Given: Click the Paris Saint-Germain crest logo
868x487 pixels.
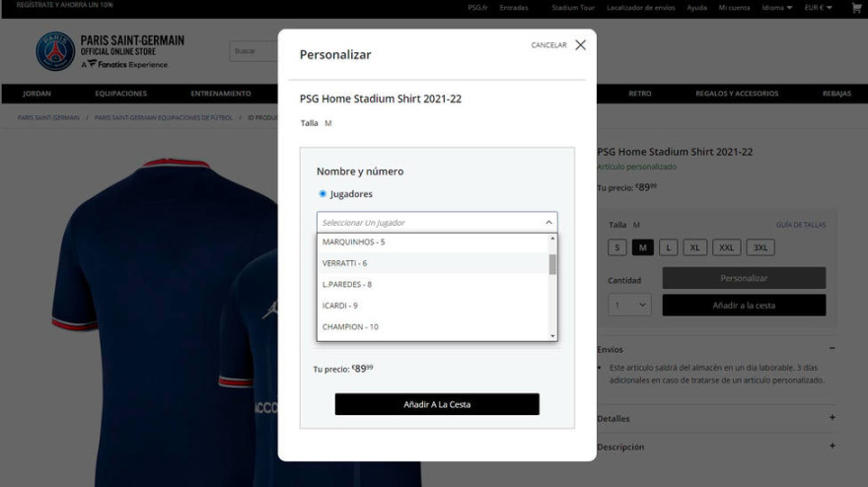Looking at the screenshot, I should click(55, 51).
